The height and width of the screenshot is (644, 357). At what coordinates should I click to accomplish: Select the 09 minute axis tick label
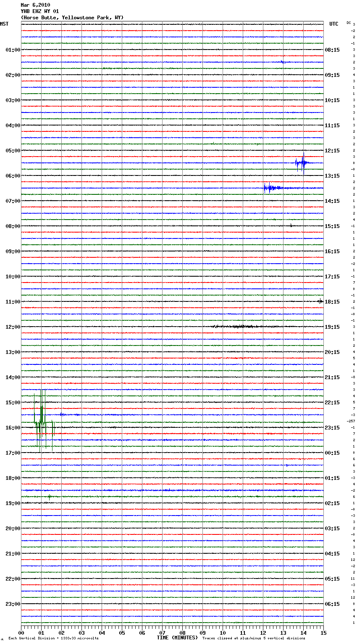[202, 633]
